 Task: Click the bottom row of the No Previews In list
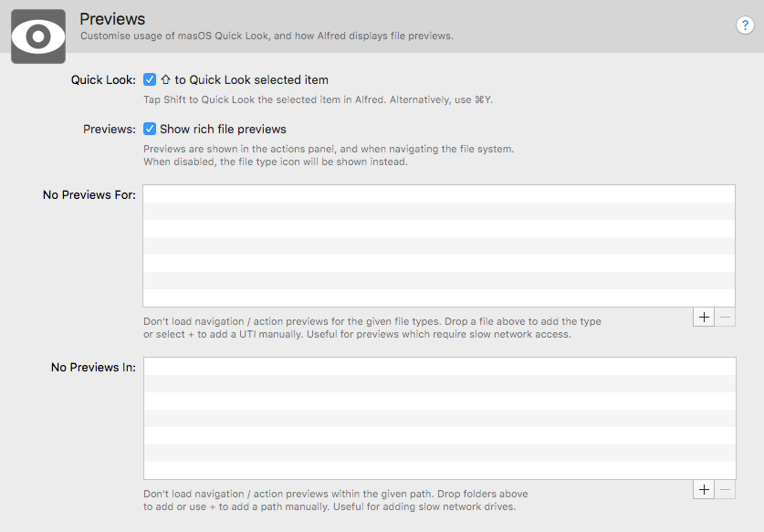tap(438, 469)
